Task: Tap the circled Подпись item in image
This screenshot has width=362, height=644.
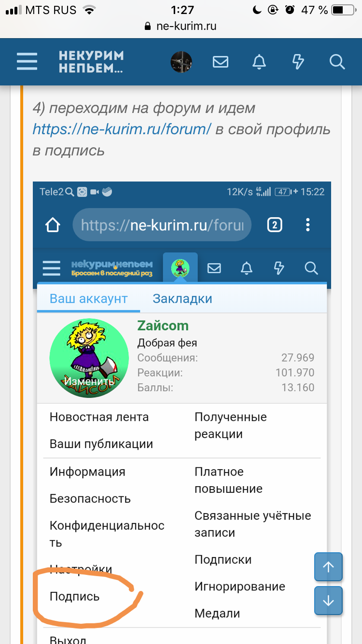Action: (x=74, y=596)
